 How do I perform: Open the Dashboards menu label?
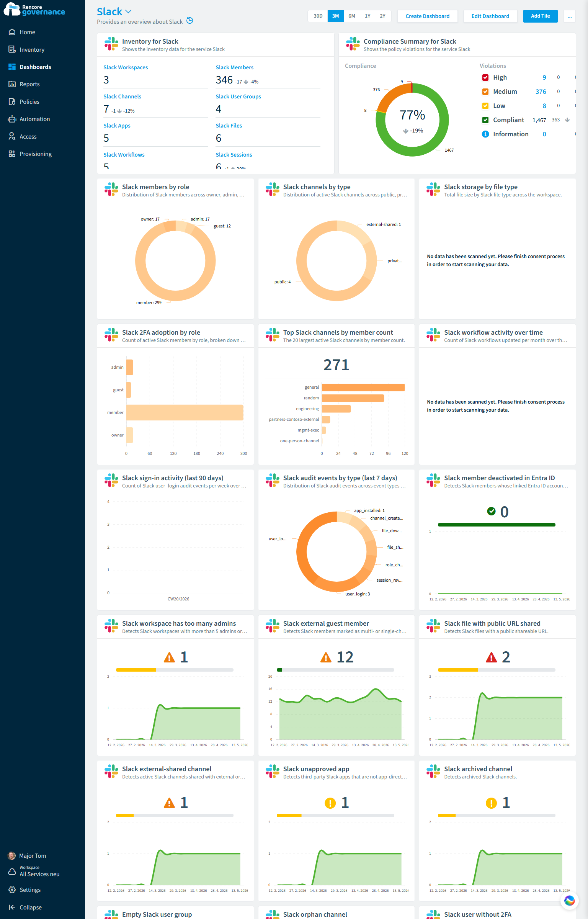click(35, 67)
